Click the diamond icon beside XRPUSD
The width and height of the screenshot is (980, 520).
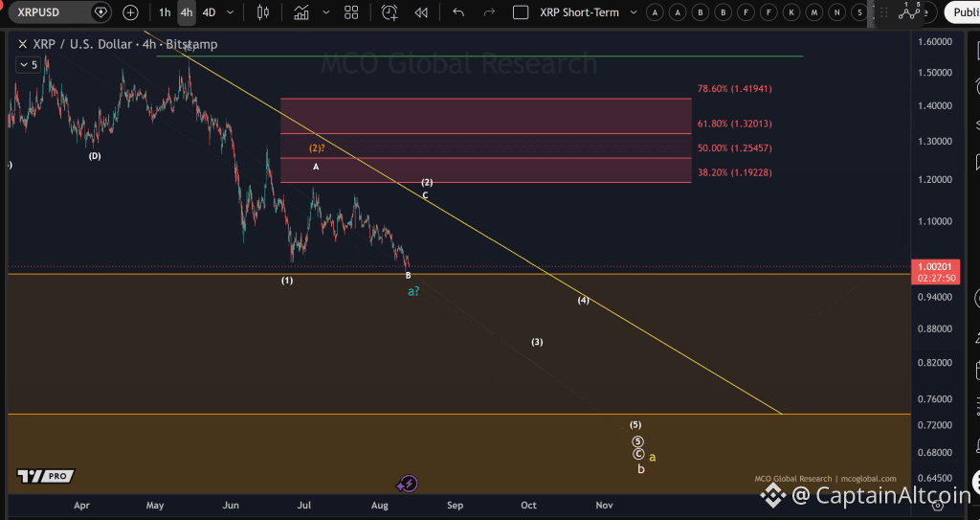click(x=100, y=11)
